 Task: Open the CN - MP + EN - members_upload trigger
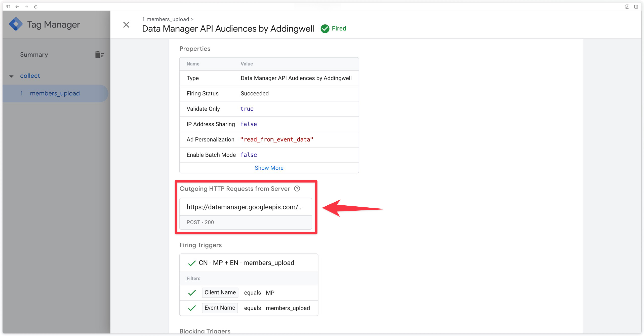click(x=249, y=263)
